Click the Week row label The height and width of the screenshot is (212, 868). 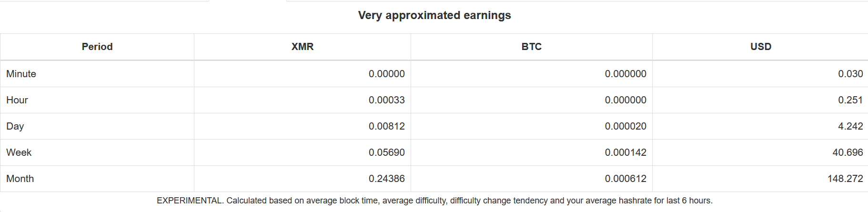19,152
